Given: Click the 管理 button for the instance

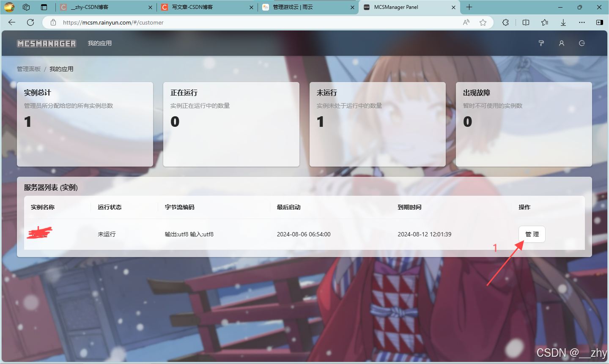Looking at the screenshot, I should click(532, 234).
